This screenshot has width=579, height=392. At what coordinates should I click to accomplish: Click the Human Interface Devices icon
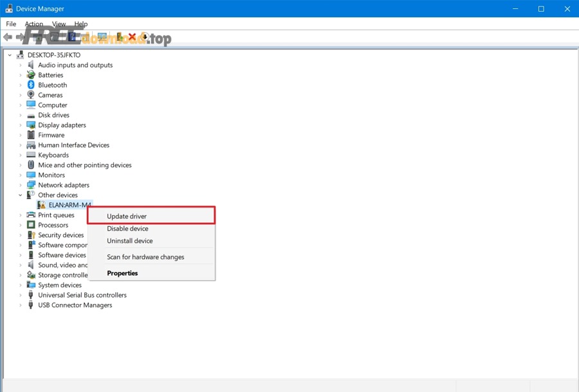coord(31,145)
